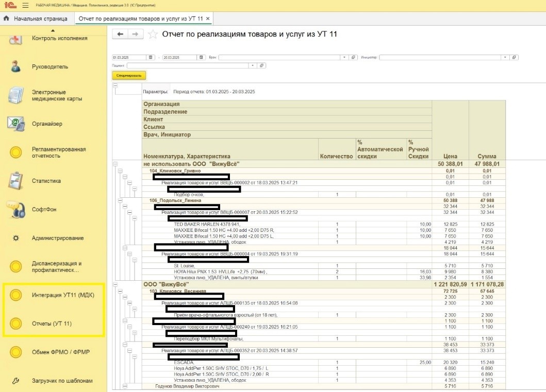Add report to favorites with star icon
The height and width of the screenshot is (392, 546).
pyautogui.click(x=153, y=35)
